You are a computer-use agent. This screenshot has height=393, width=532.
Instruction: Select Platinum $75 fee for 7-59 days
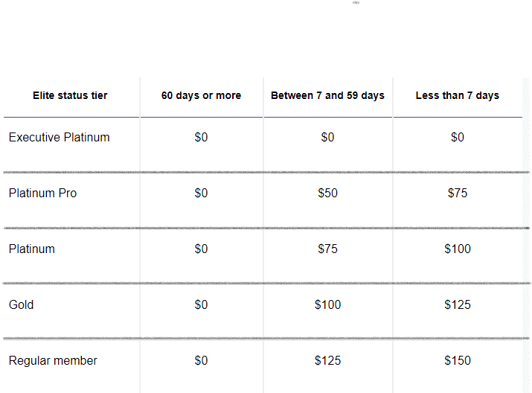[327, 249]
